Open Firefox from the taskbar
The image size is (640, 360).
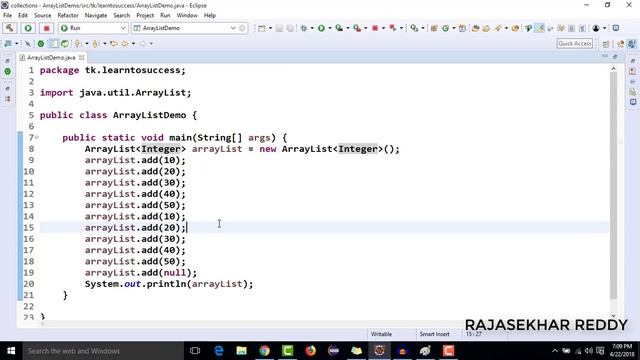(311, 351)
